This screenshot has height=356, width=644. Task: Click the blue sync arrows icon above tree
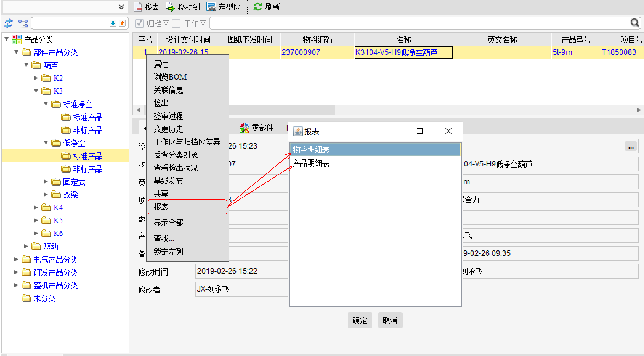pyautogui.click(x=9, y=23)
